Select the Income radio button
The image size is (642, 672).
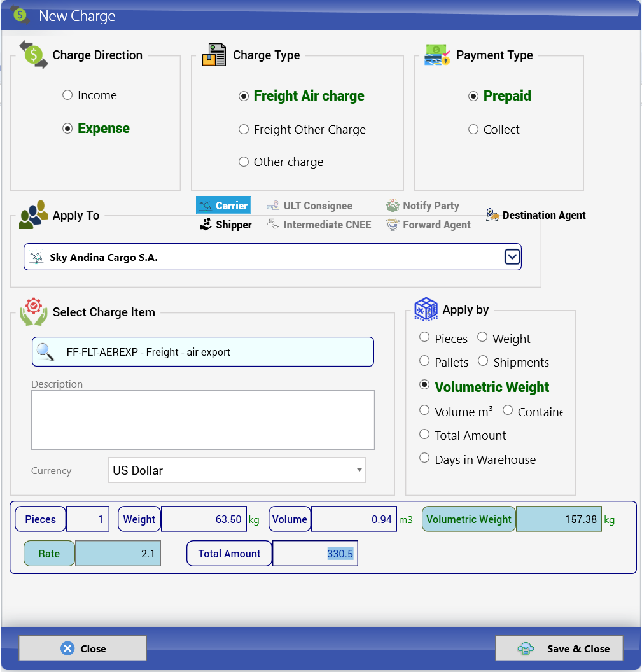67,95
